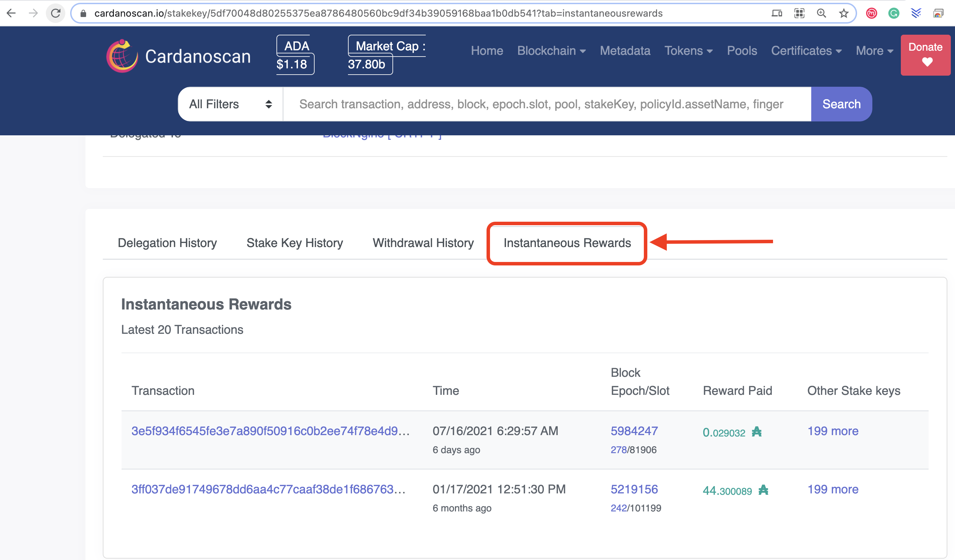Click the Donate button
The width and height of the screenshot is (955, 560).
pos(925,55)
